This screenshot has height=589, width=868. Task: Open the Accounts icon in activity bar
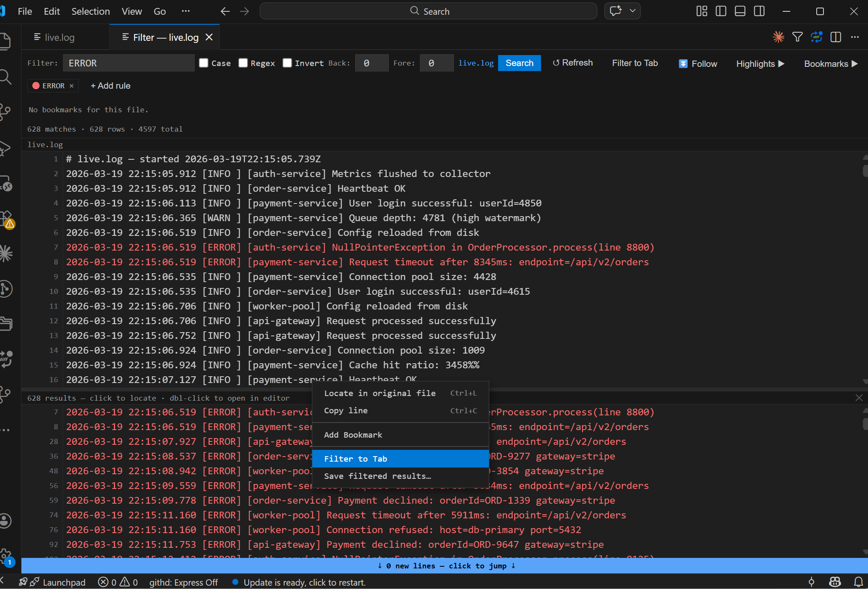(5, 521)
